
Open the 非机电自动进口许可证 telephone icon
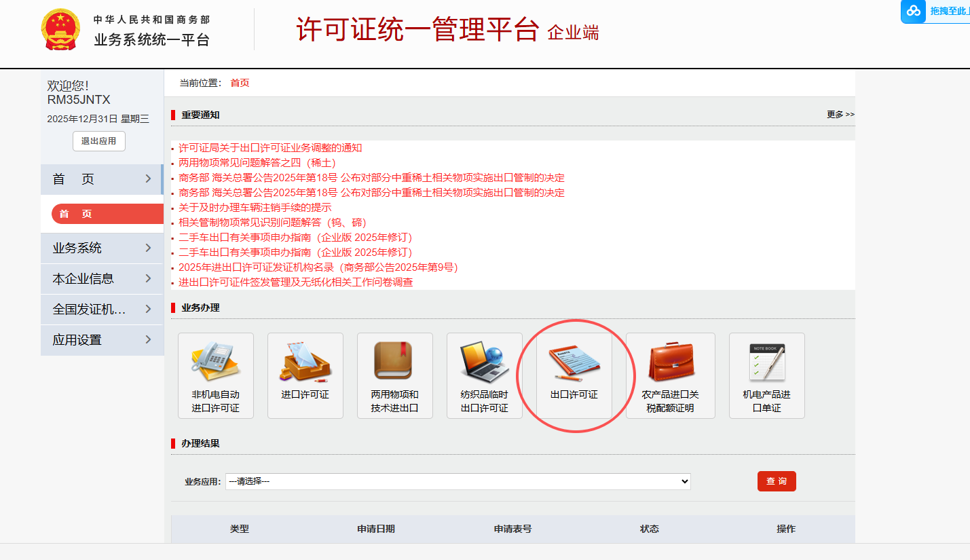pos(215,362)
